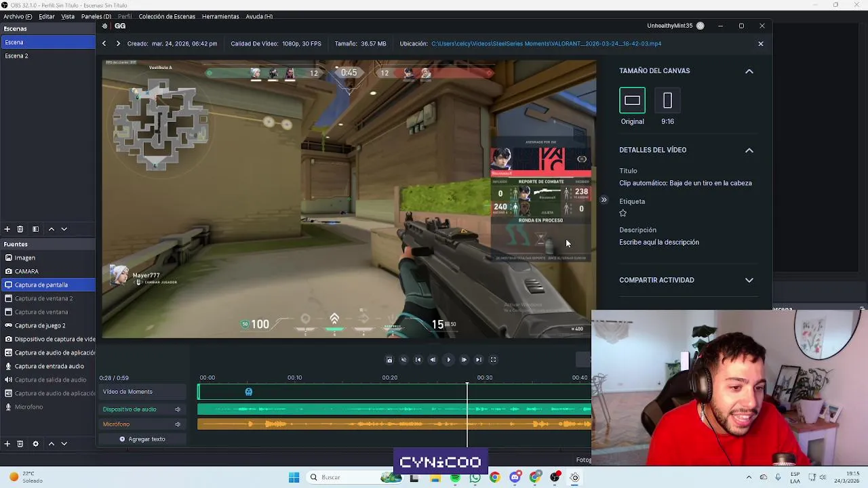
Task: Open the Archivo menu in OBS
Action: pyautogui.click(x=18, y=16)
